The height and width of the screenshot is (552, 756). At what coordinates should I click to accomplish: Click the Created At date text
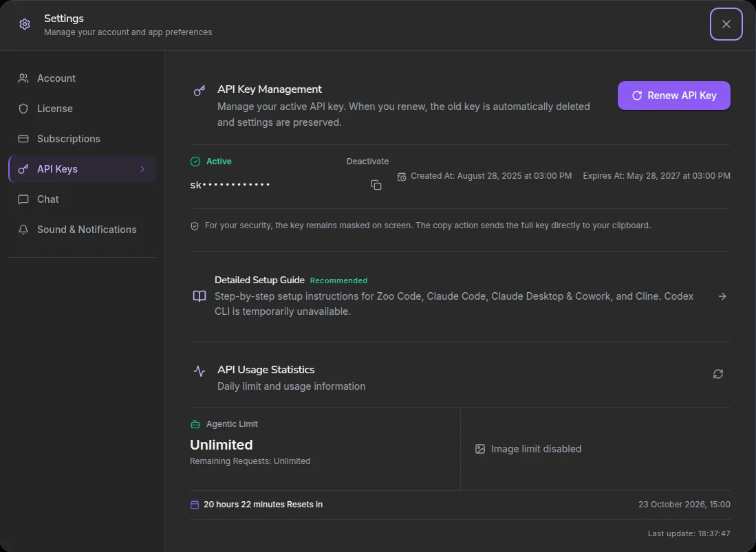491,176
